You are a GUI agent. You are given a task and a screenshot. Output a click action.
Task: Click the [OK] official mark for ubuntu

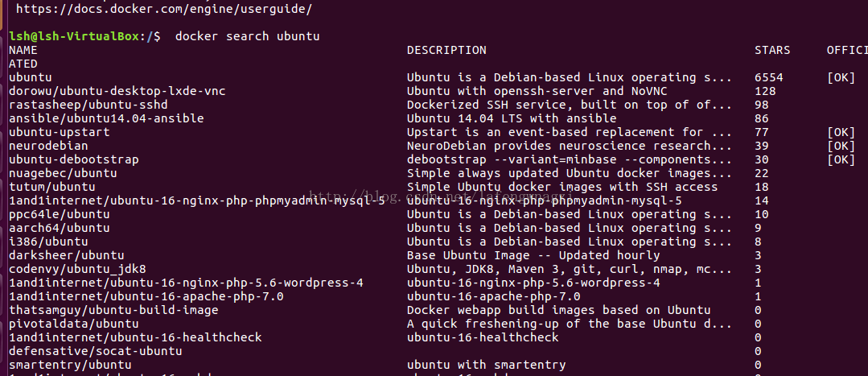pos(841,77)
